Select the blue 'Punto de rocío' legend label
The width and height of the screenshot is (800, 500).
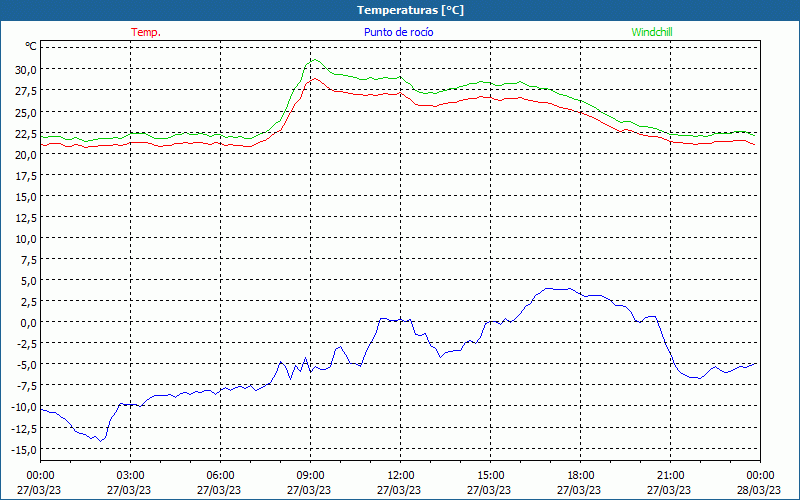398,32
